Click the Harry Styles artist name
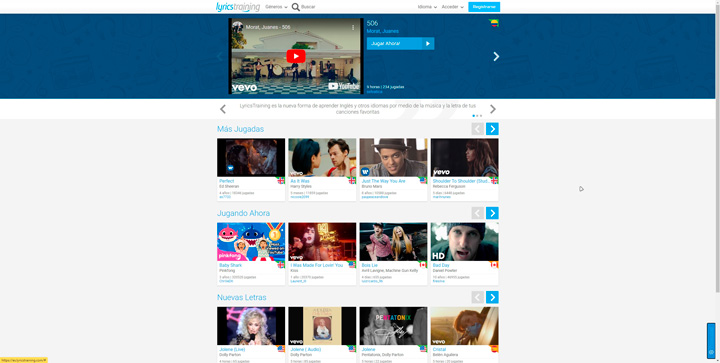 [301, 187]
